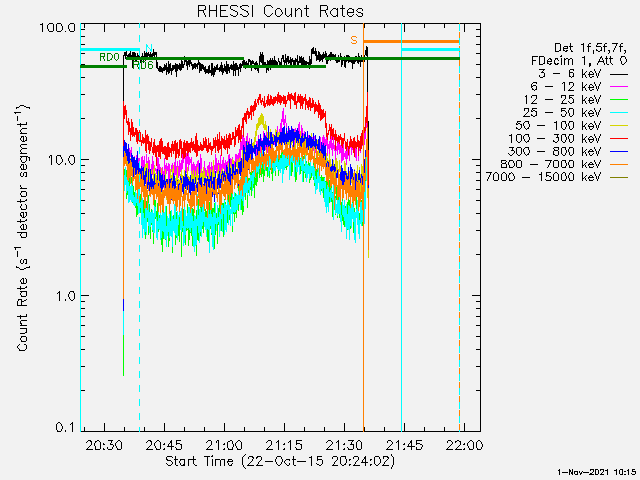Click the '20:30' x-axis time label

point(104,445)
